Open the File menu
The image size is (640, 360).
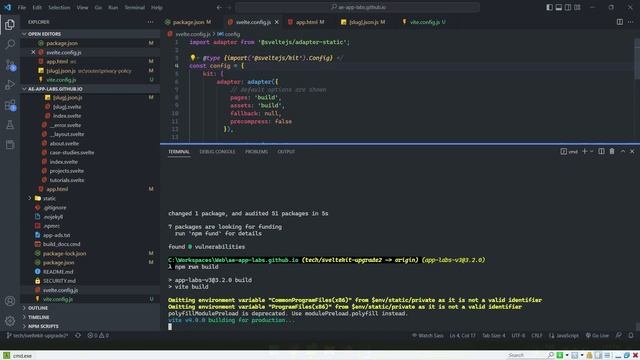click(22, 7)
